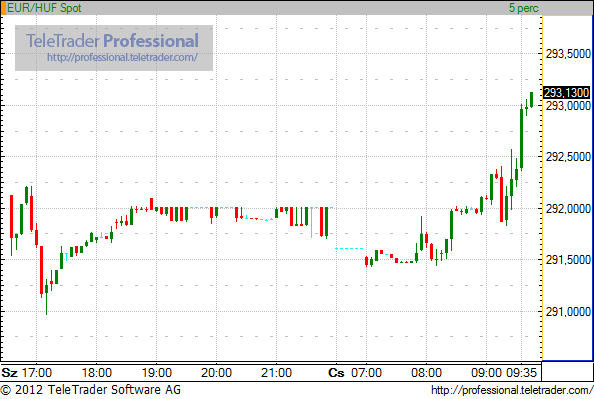Screen dimensions: 594x399
Task: Click the 5 perc interval label
Action: coord(524,8)
